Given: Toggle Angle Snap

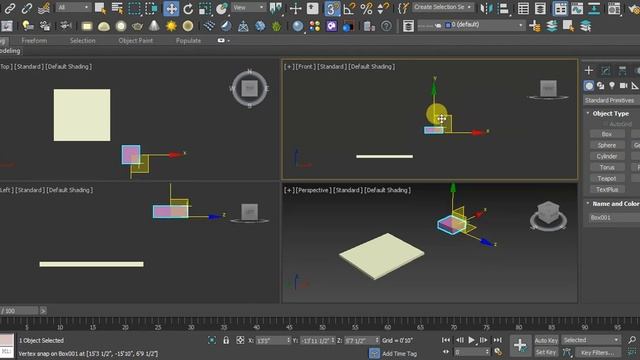Looking at the screenshot, I should point(349,8).
